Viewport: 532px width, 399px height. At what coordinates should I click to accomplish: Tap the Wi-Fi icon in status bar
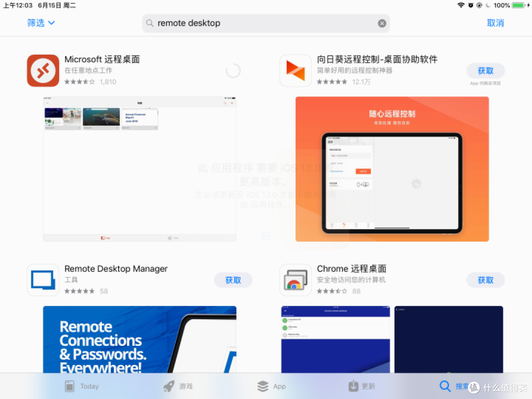click(461, 5)
